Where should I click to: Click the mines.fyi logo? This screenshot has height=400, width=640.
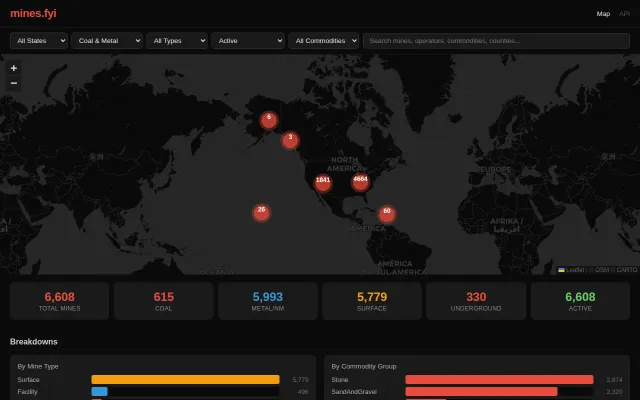(x=33, y=13)
